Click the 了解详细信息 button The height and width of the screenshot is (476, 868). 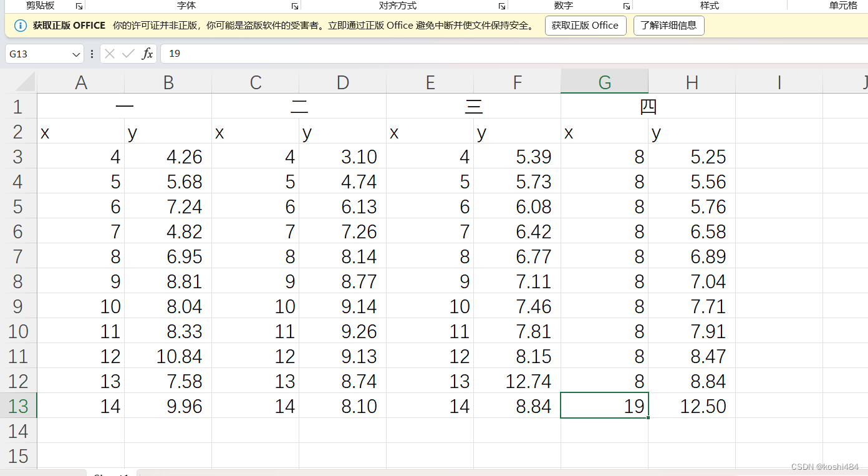point(669,26)
